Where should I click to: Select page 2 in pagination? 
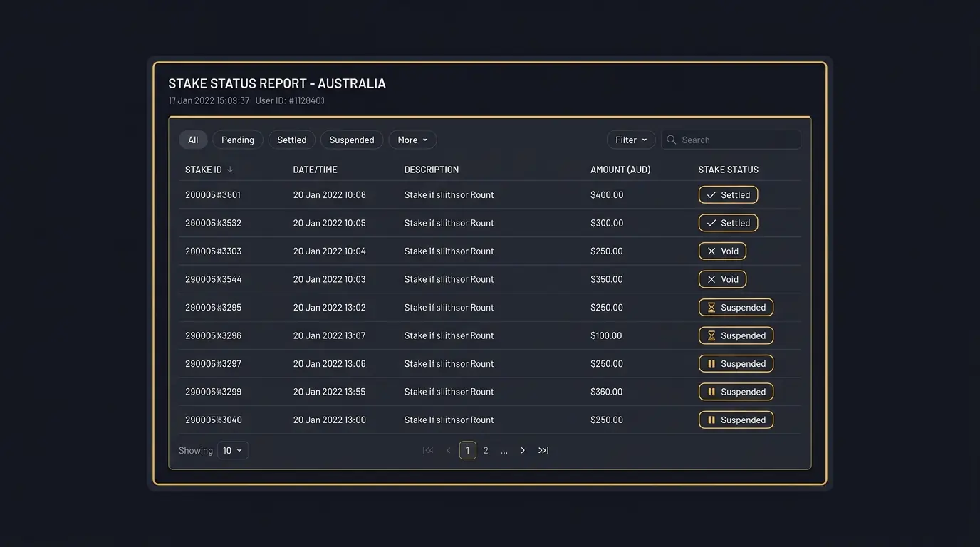486,450
